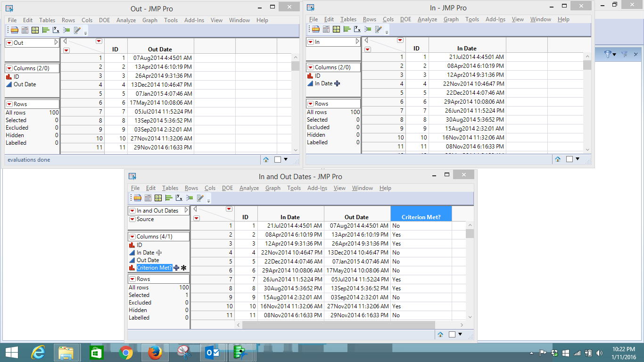Expand the Source script red triangle
This screenshot has height=362, width=644.
pyautogui.click(x=132, y=219)
